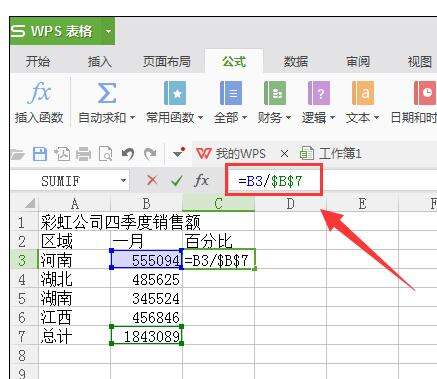The width and height of the screenshot is (437, 379).
Task: Switch to the 插入 tab
Action: [99, 62]
